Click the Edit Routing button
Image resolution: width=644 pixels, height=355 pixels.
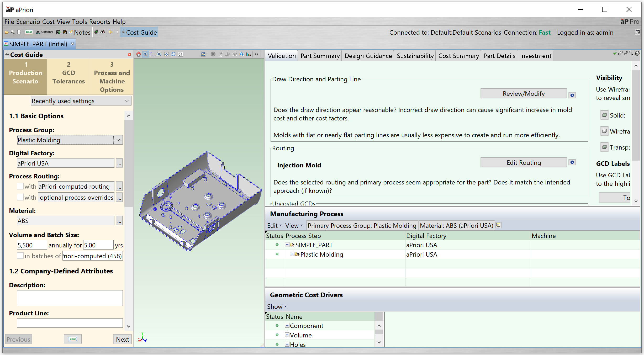tap(524, 162)
